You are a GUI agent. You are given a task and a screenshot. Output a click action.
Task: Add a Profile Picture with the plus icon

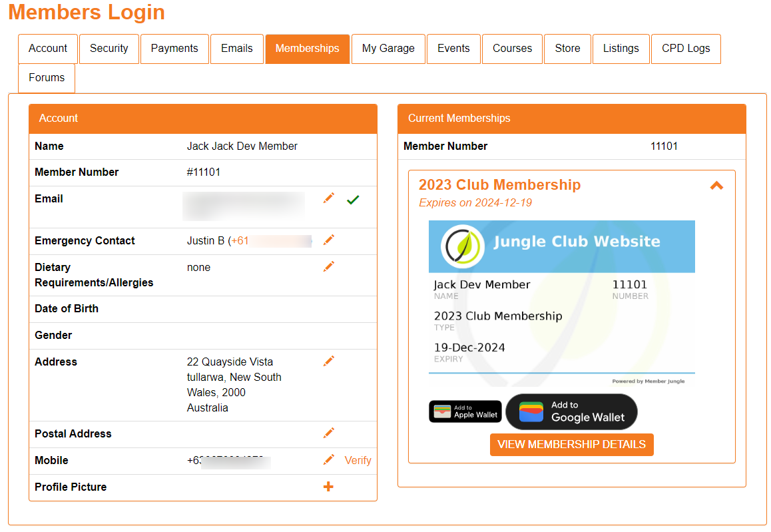pos(328,486)
